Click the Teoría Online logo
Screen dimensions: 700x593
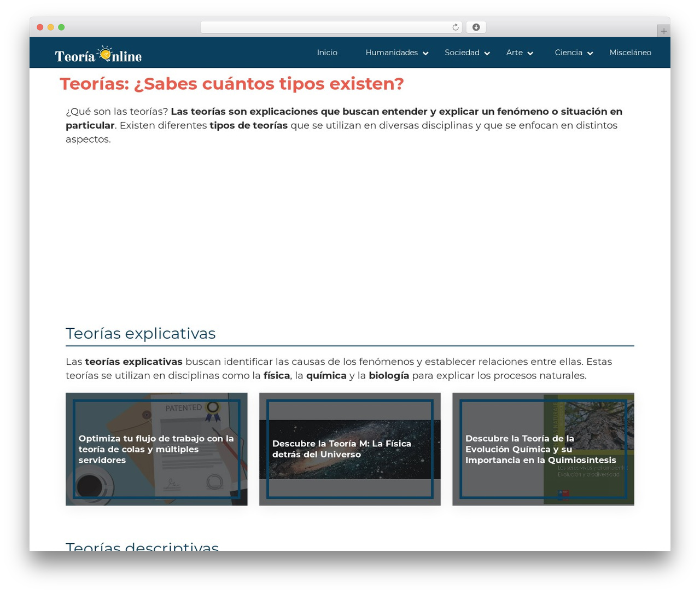[98, 55]
